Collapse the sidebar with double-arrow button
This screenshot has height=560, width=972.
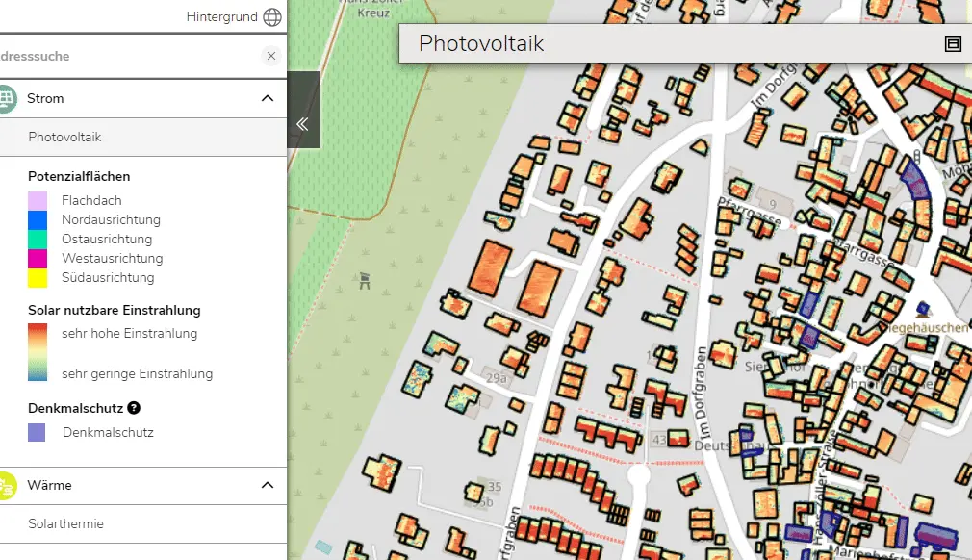coord(302,124)
